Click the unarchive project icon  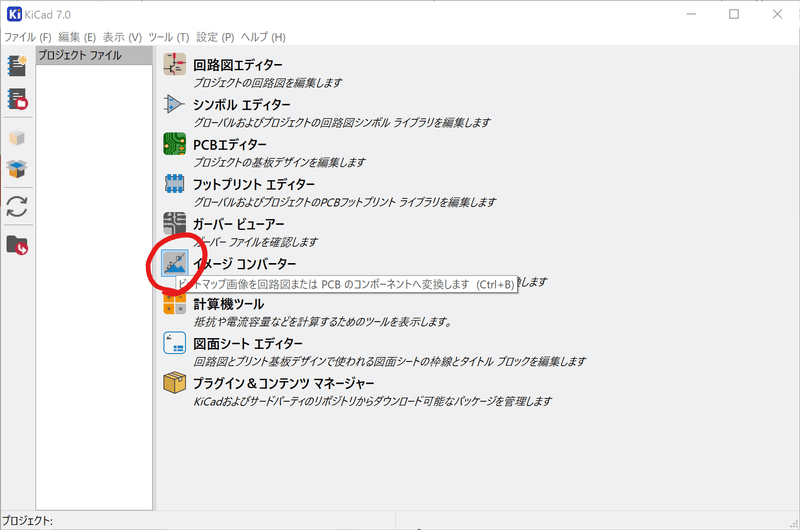coord(17,168)
